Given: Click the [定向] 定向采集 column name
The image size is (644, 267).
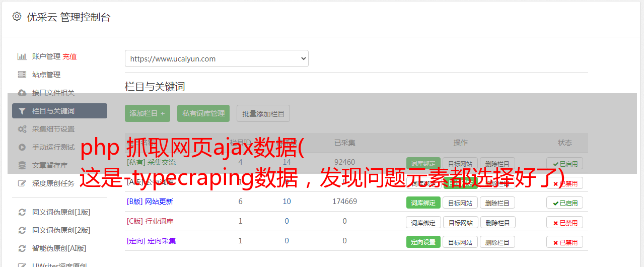Looking at the screenshot, I should pos(151,241).
